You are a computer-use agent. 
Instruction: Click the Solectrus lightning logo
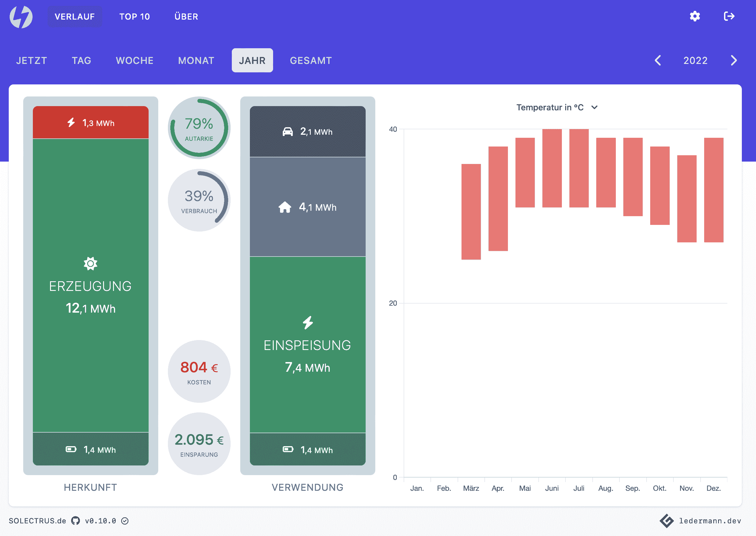[21, 17]
